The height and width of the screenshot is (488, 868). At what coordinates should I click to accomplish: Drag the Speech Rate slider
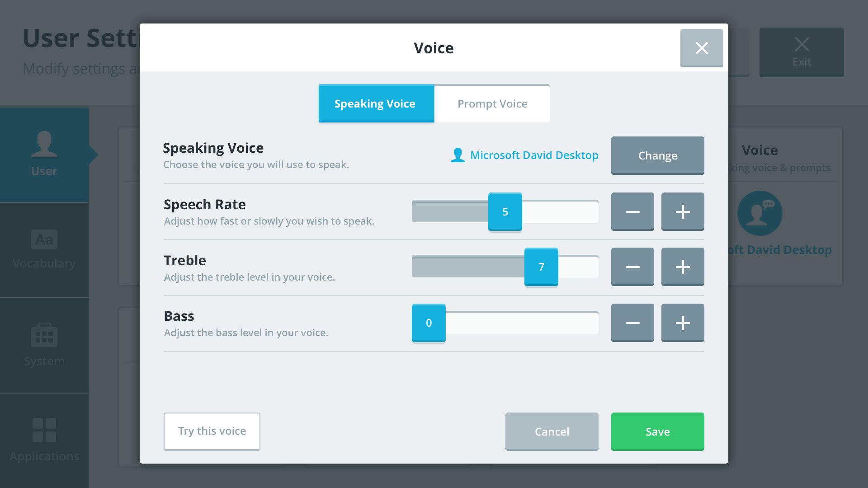pos(505,211)
